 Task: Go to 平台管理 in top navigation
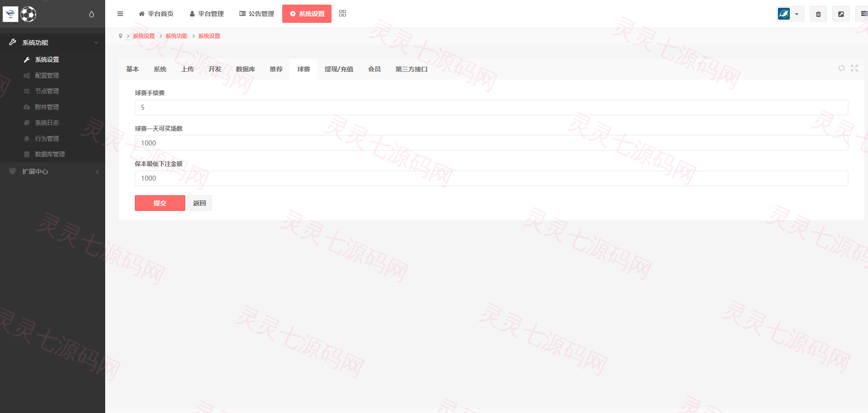(x=207, y=14)
